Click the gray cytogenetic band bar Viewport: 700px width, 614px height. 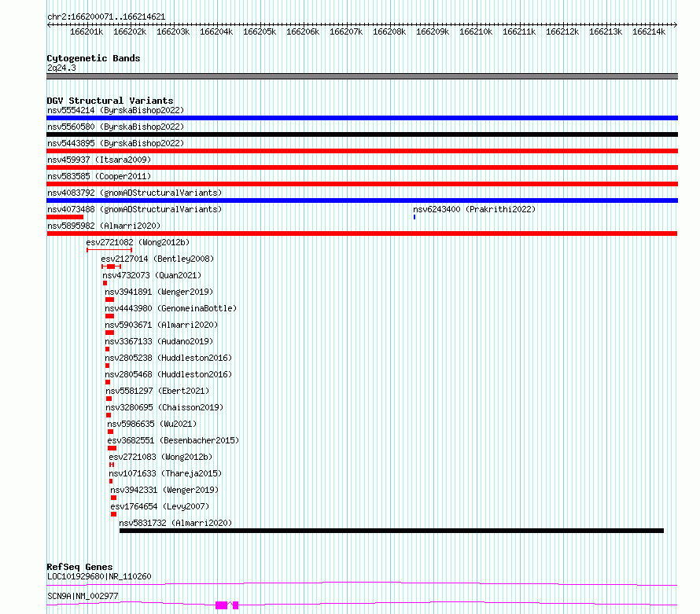pos(362,76)
